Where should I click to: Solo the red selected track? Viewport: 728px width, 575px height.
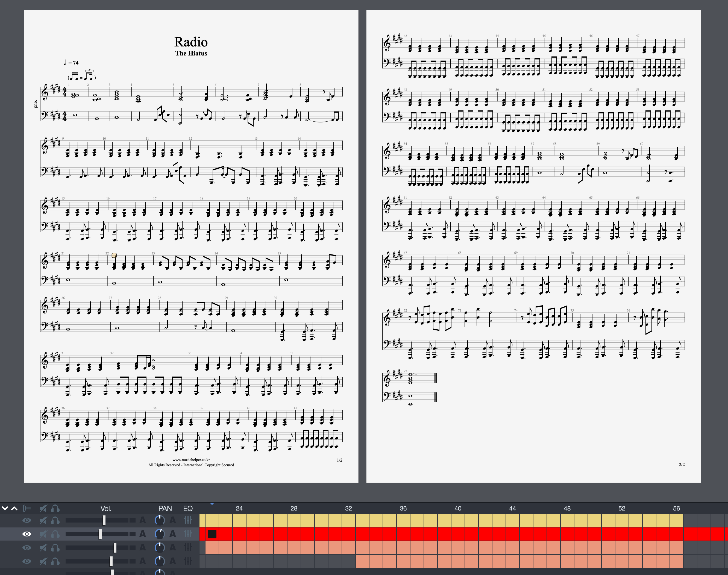[x=55, y=534]
